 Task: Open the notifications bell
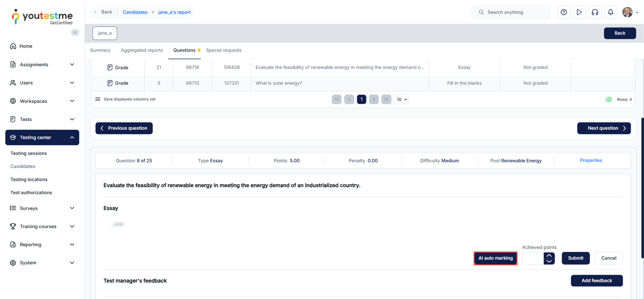pos(611,12)
